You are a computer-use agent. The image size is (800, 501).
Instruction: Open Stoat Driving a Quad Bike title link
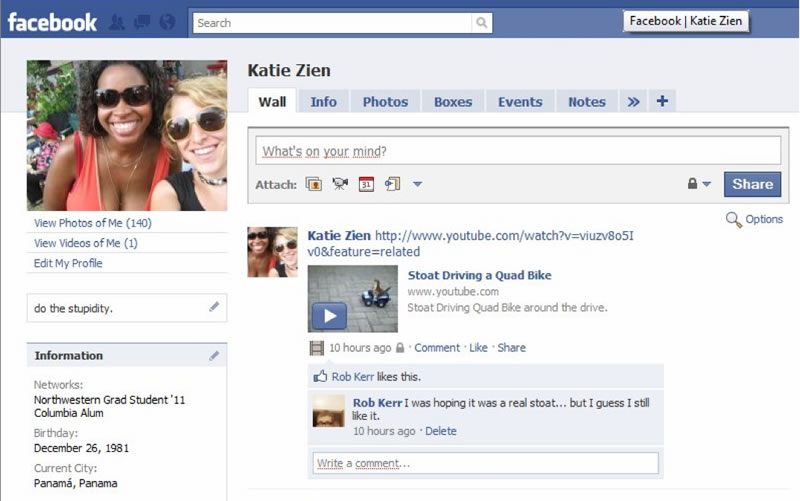point(480,275)
